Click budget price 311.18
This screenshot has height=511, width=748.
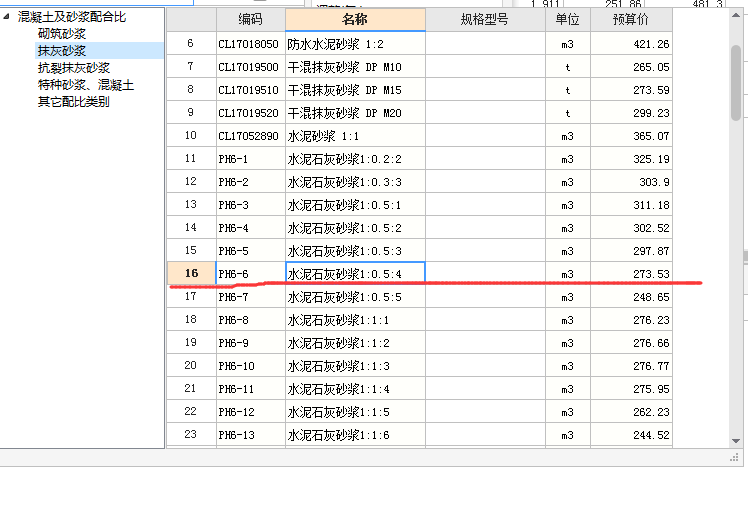(631, 205)
